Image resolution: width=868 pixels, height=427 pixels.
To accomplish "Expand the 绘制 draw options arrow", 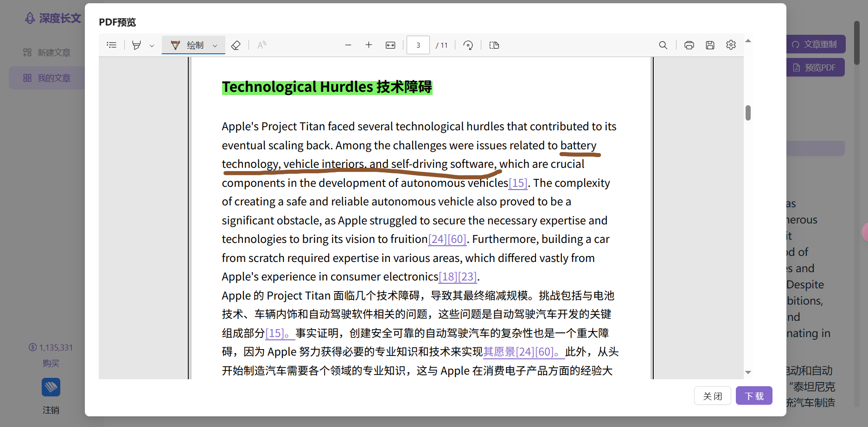I will coord(215,45).
